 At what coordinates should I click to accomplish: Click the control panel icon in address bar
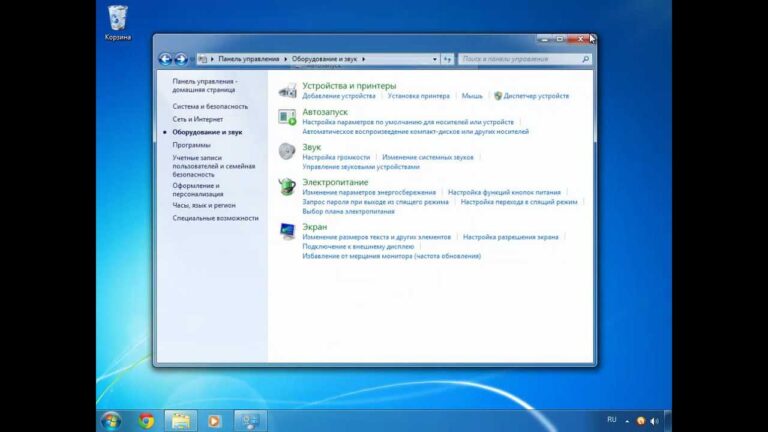pyautogui.click(x=203, y=59)
